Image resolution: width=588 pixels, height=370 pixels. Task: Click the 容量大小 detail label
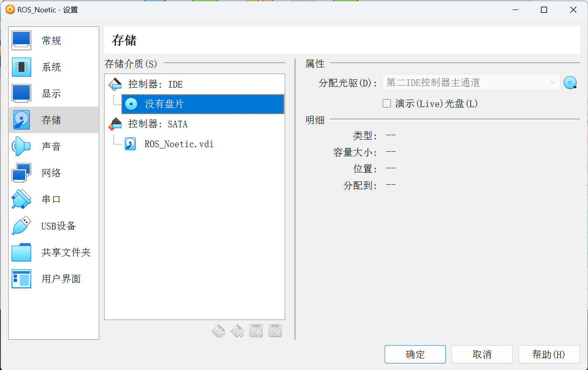(x=355, y=153)
